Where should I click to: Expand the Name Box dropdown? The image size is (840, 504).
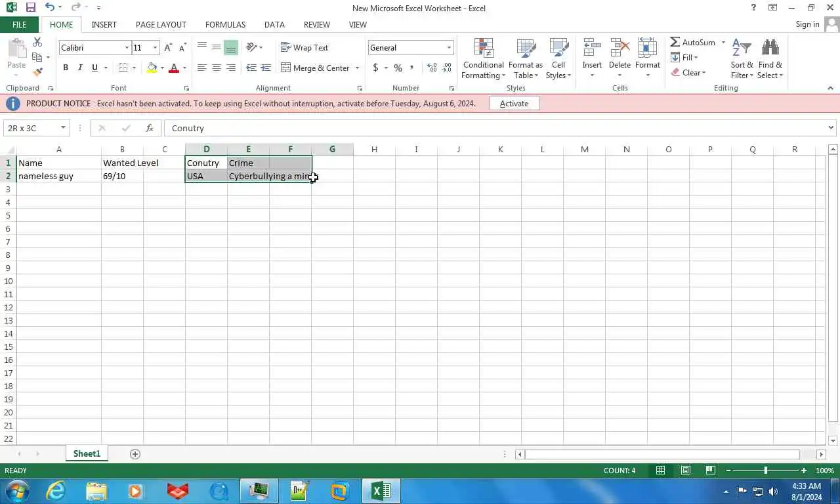pyautogui.click(x=63, y=128)
